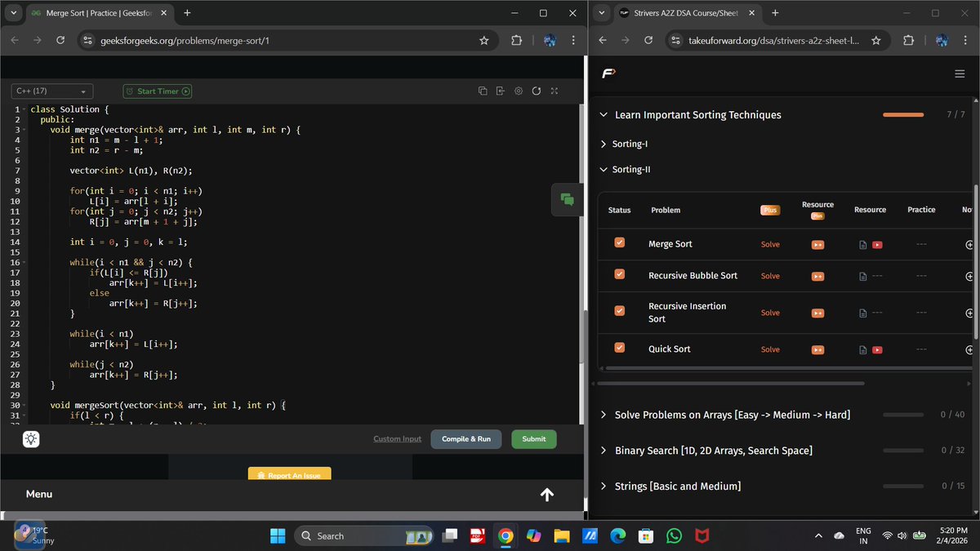Open the Menu at the page bottom
Image resolution: width=980 pixels, height=551 pixels.
pos(39,494)
